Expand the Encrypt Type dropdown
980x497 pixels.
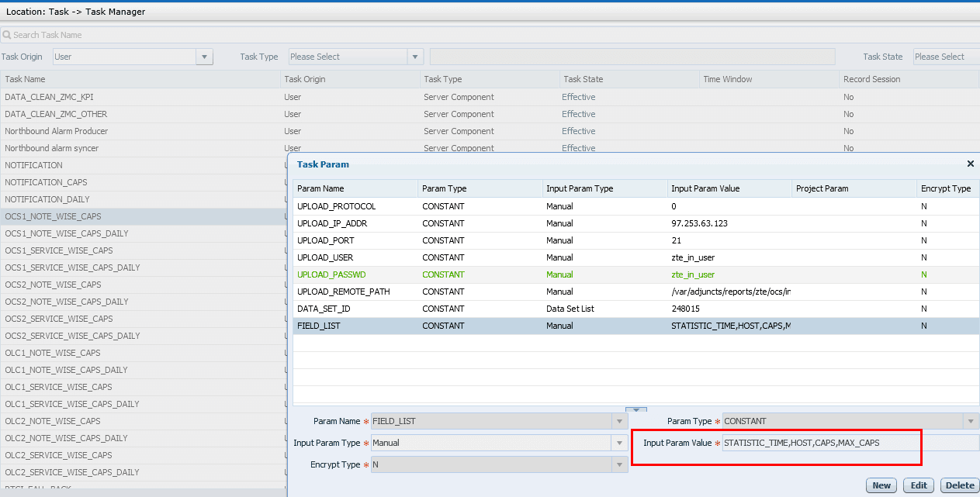coord(619,464)
